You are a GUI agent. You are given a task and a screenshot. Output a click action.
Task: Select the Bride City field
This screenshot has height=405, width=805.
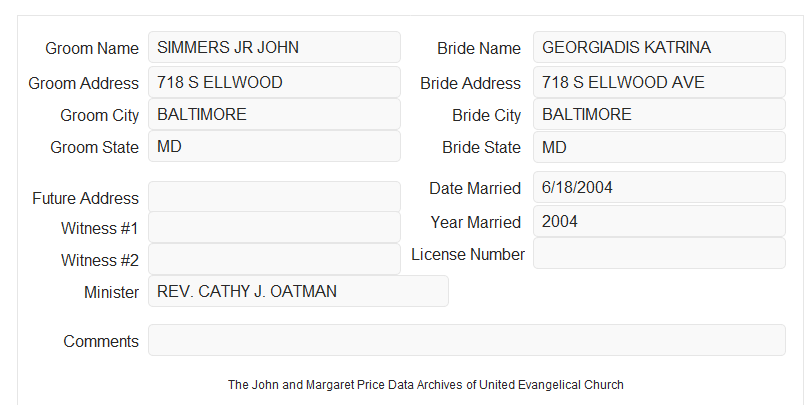(x=659, y=114)
